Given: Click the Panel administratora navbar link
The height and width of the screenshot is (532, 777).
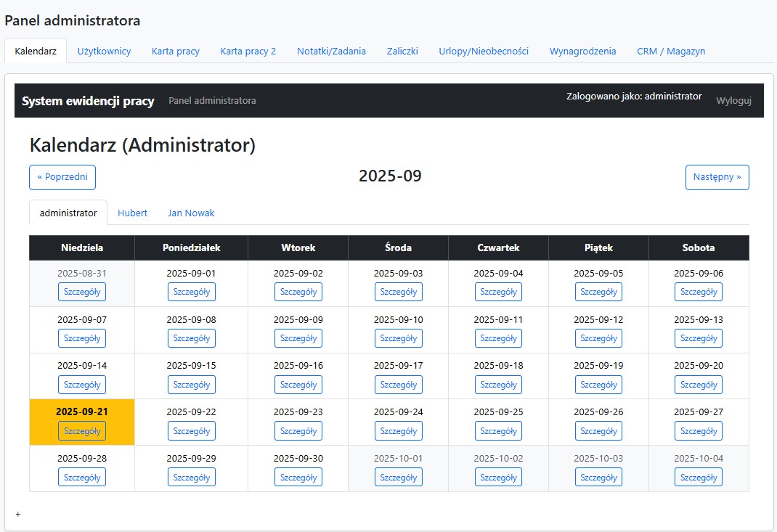Looking at the screenshot, I should 212,101.
